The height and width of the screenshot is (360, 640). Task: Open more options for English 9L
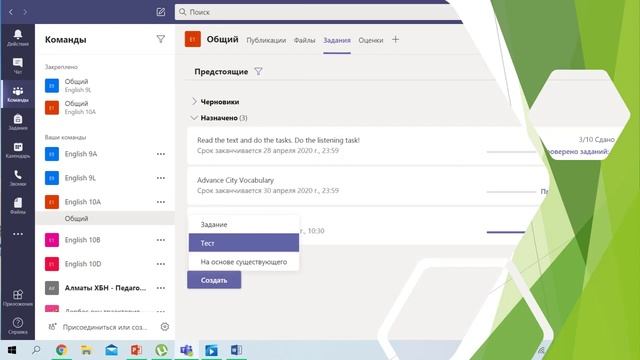(161, 178)
